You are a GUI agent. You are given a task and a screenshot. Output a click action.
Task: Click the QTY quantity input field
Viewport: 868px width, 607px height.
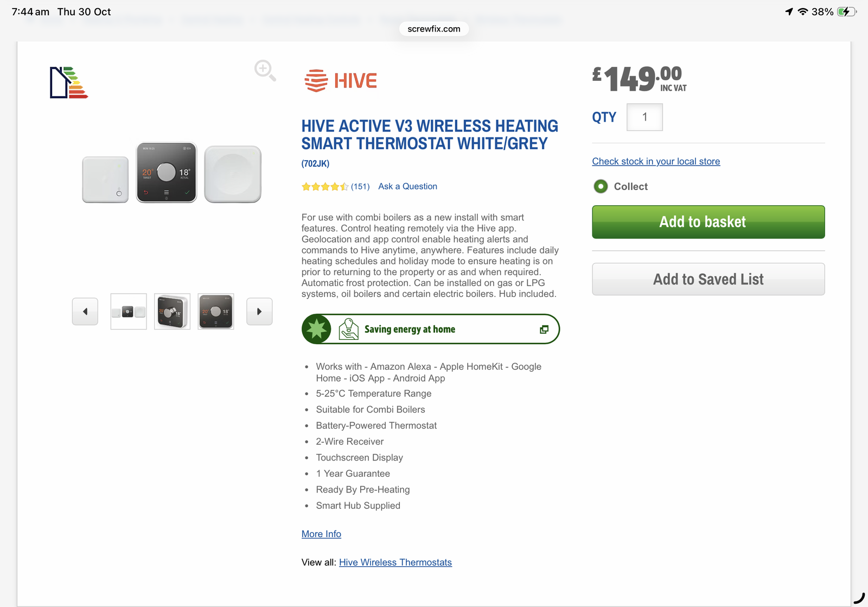click(644, 117)
